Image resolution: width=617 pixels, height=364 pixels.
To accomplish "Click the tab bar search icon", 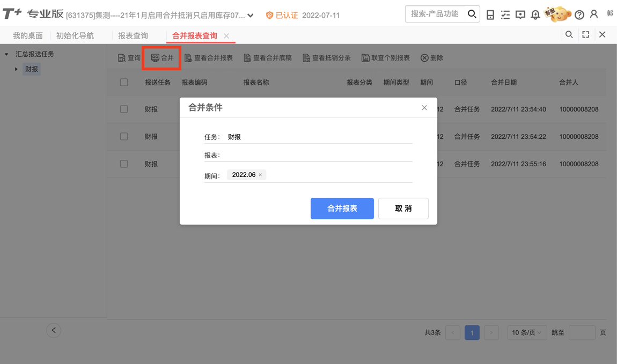I will (569, 35).
